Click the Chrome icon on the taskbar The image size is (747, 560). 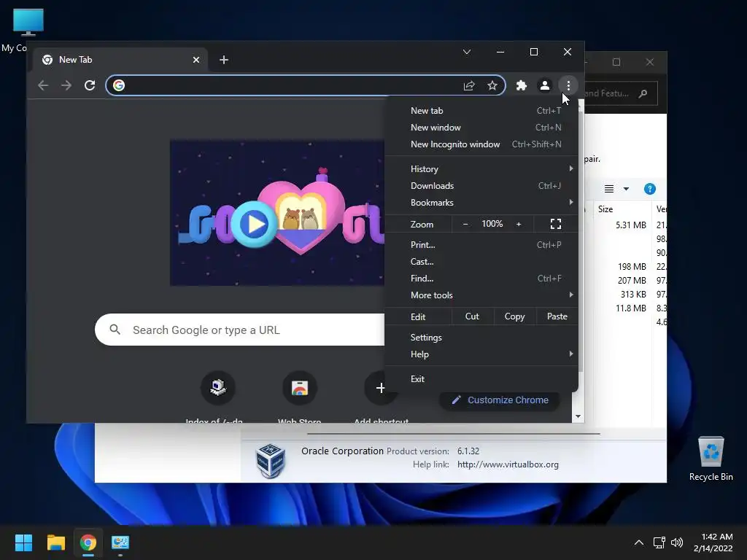point(88,542)
